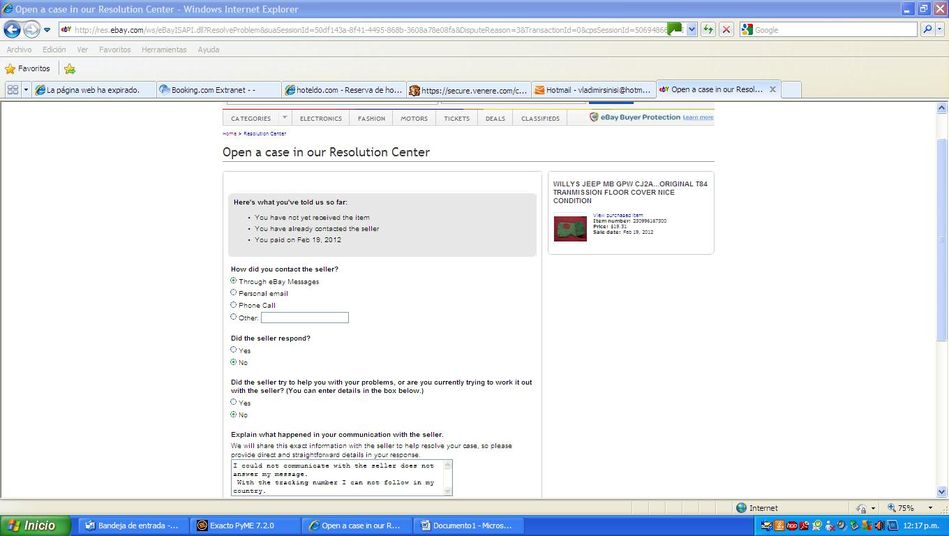Switch to the Booking.com Extranet tab
949x536 pixels.
(218, 90)
